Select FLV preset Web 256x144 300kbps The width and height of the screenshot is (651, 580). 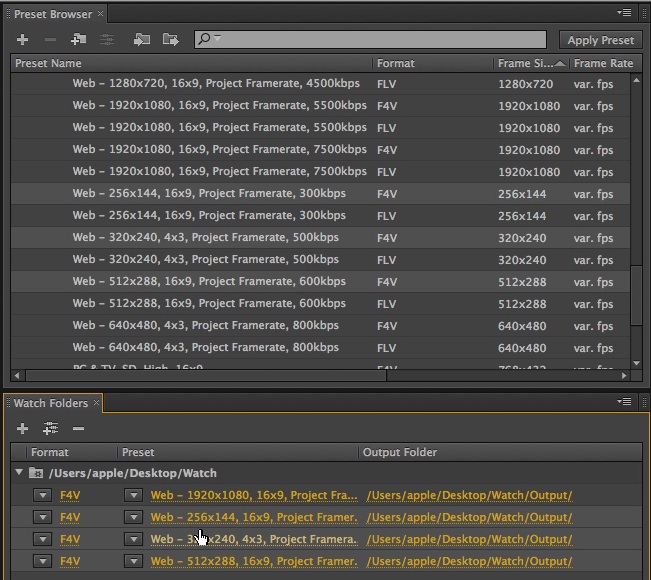pyautogui.click(x=320, y=216)
